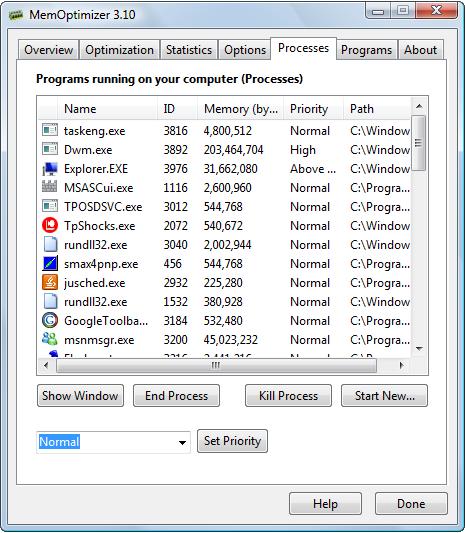This screenshot has width=465, height=533.
Task: Select the Programs tab
Action: (366, 50)
